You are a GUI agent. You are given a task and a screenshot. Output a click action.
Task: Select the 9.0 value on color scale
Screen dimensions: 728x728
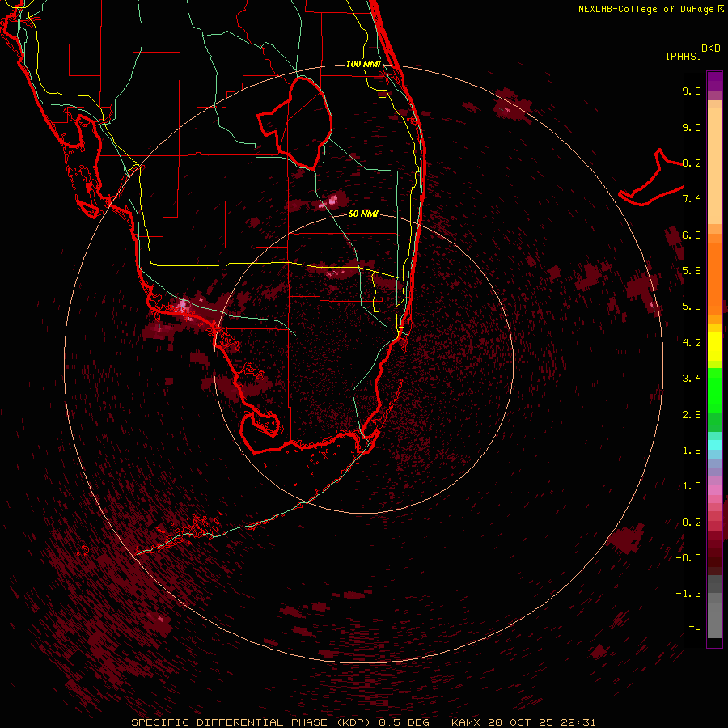point(692,127)
